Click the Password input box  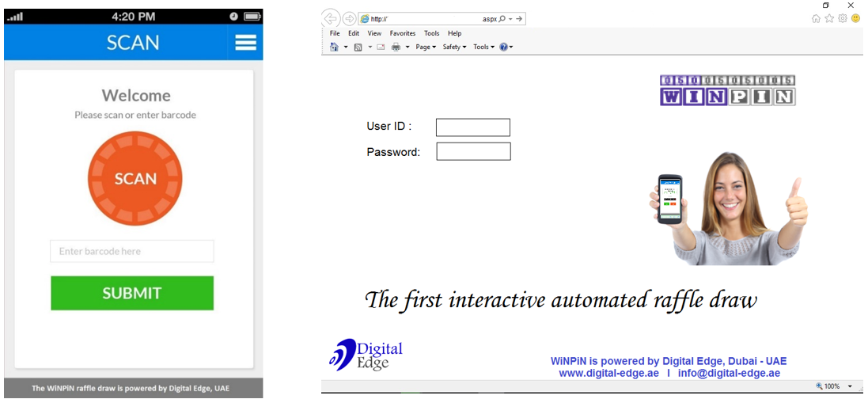[473, 151]
